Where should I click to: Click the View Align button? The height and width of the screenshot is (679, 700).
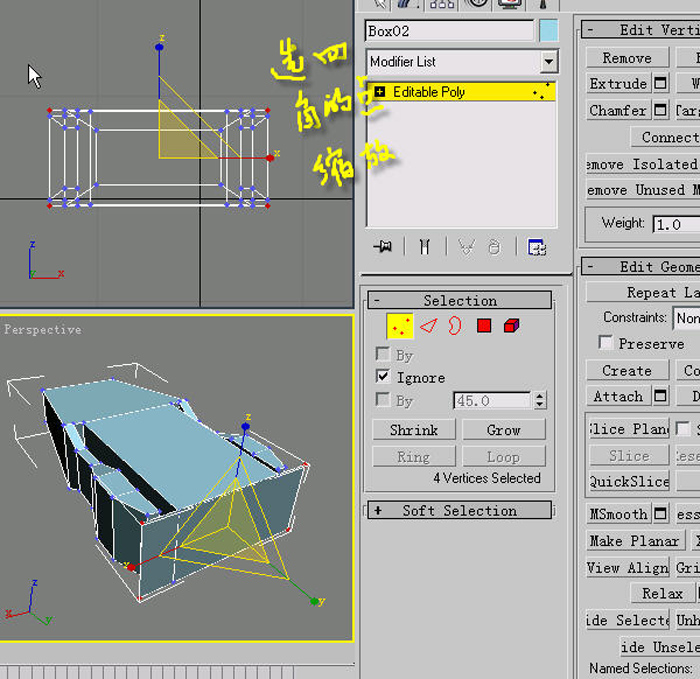627,567
